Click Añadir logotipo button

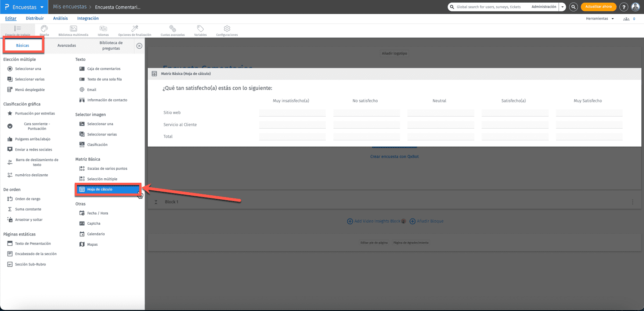pyautogui.click(x=394, y=53)
